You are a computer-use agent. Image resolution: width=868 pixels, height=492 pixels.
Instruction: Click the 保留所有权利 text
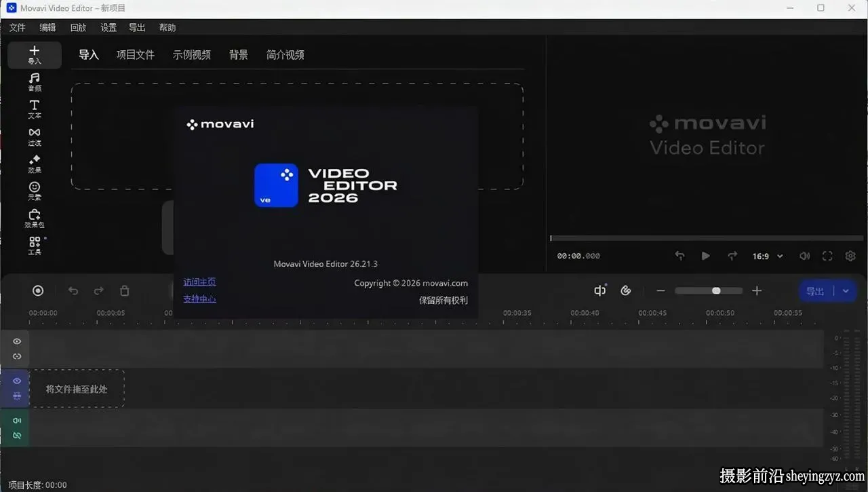pyautogui.click(x=443, y=300)
